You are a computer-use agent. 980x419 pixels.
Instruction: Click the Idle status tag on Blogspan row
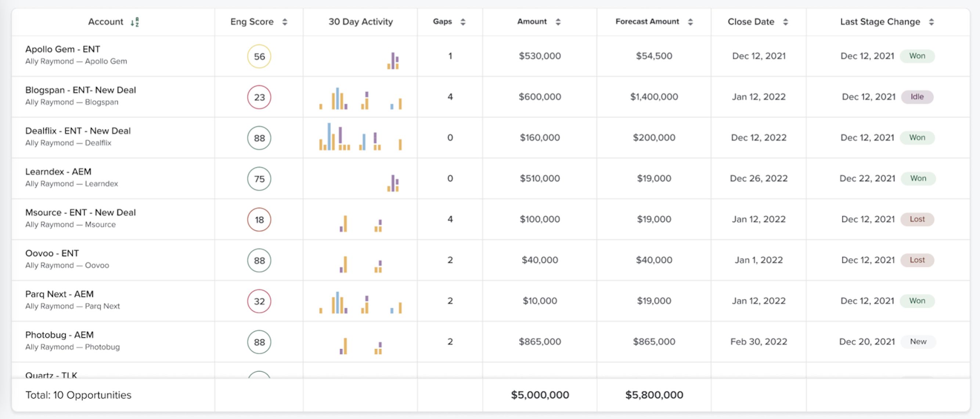point(917,97)
